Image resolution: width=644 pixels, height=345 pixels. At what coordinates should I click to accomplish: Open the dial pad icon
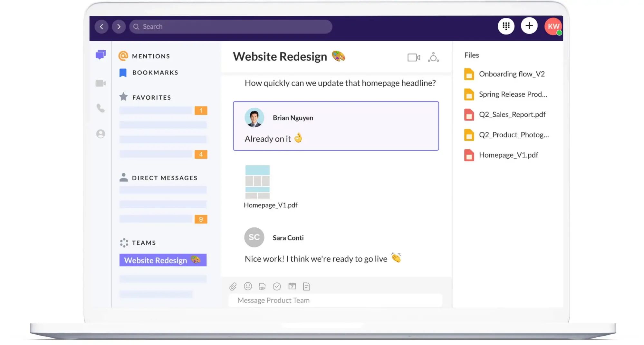point(506,26)
